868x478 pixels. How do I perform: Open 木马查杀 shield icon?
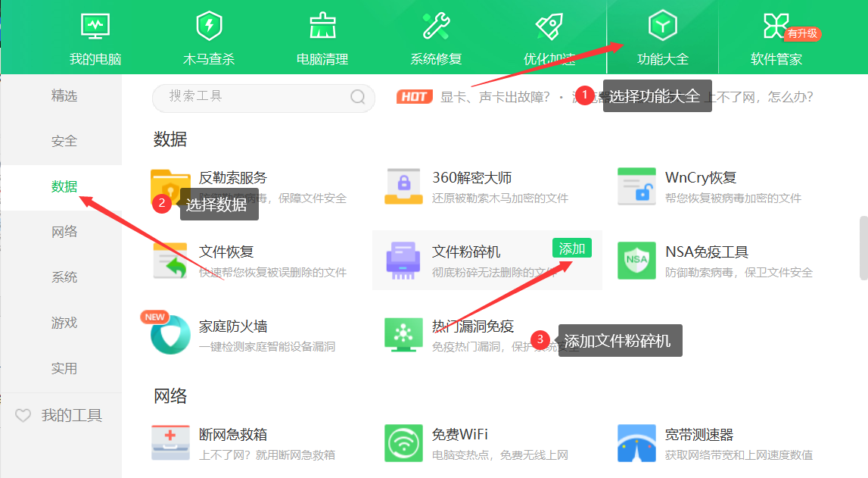point(210,26)
